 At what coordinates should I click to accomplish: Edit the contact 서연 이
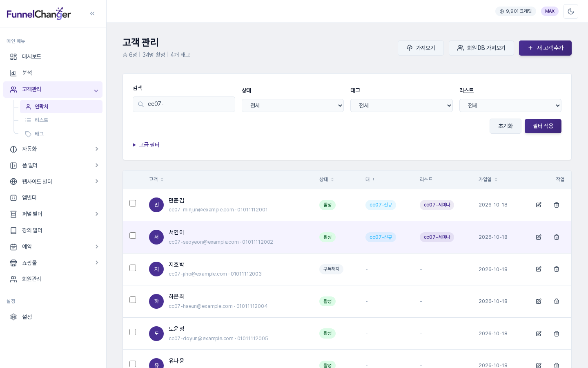(539, 237)
